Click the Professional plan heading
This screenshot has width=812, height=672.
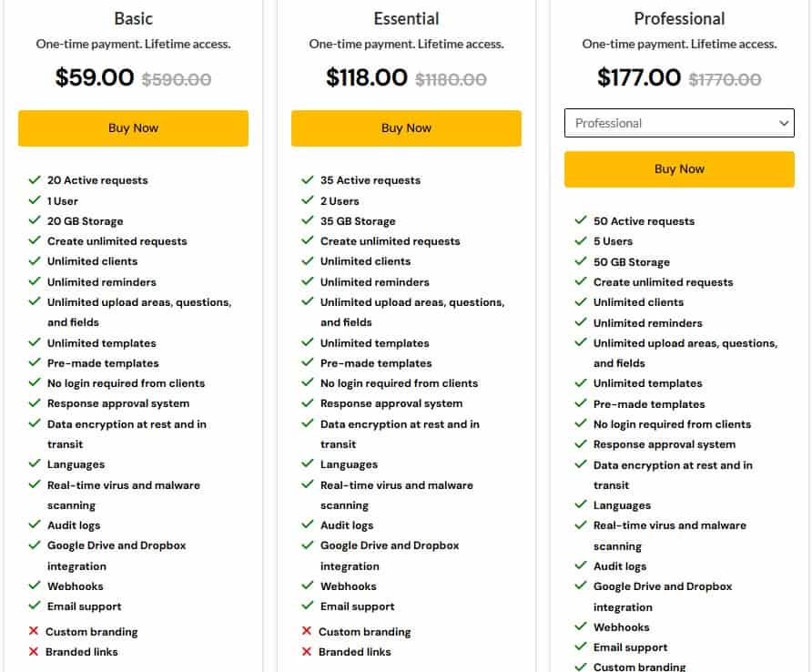[679, 18]
